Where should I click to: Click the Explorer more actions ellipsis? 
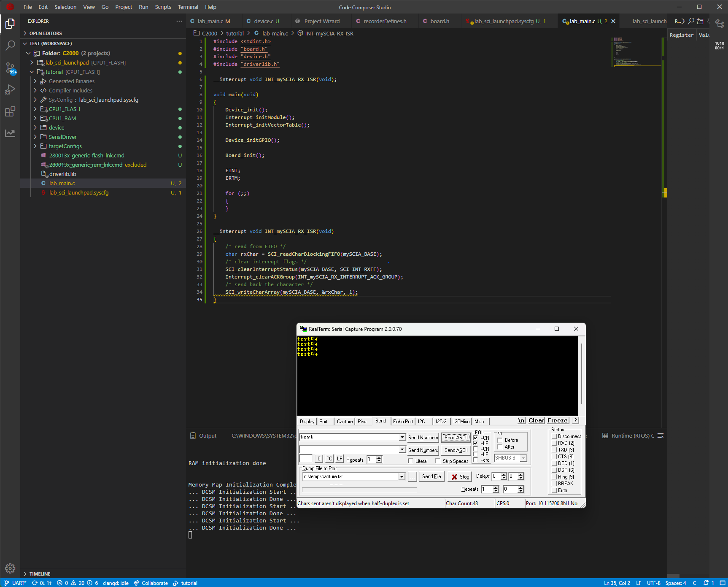[x=179, y=21]
